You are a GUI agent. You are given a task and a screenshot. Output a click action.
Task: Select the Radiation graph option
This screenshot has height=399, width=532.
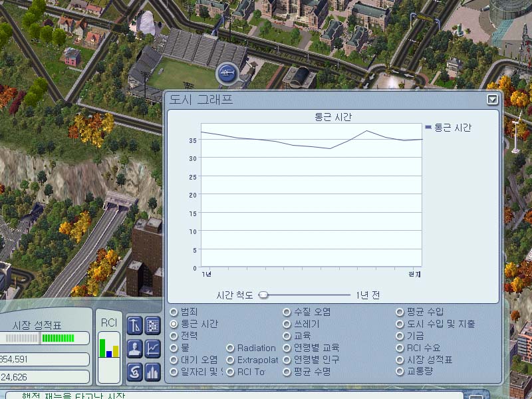click(x=230, y=348)
